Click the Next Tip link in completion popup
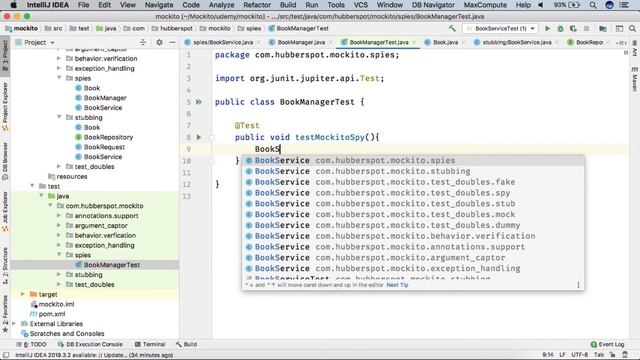 [397, 285]
